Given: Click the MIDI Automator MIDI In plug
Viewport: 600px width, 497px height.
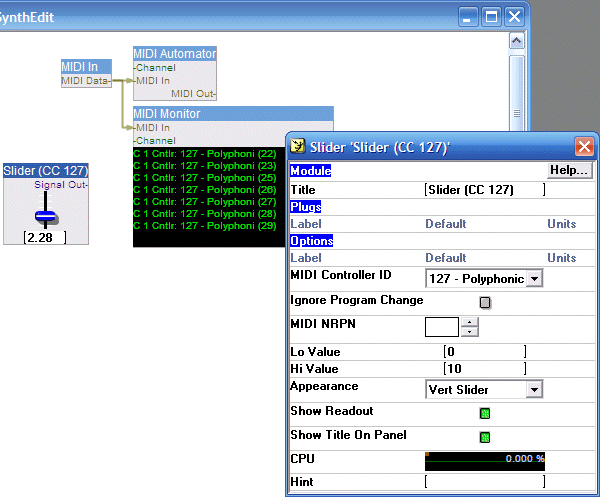Looking at the screenshot, I should [x=152, y=81].
